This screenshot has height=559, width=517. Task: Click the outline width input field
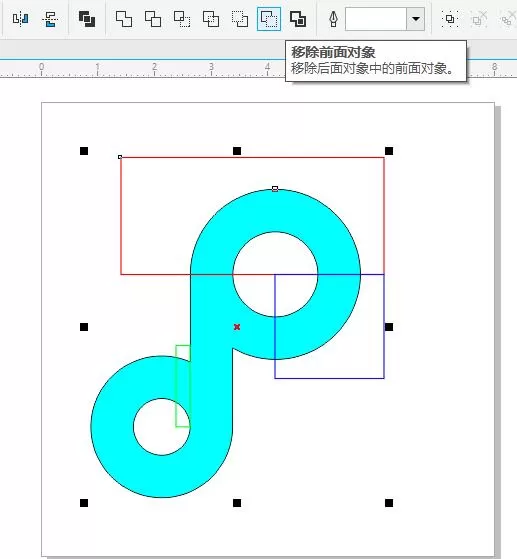tap(376, 19)
